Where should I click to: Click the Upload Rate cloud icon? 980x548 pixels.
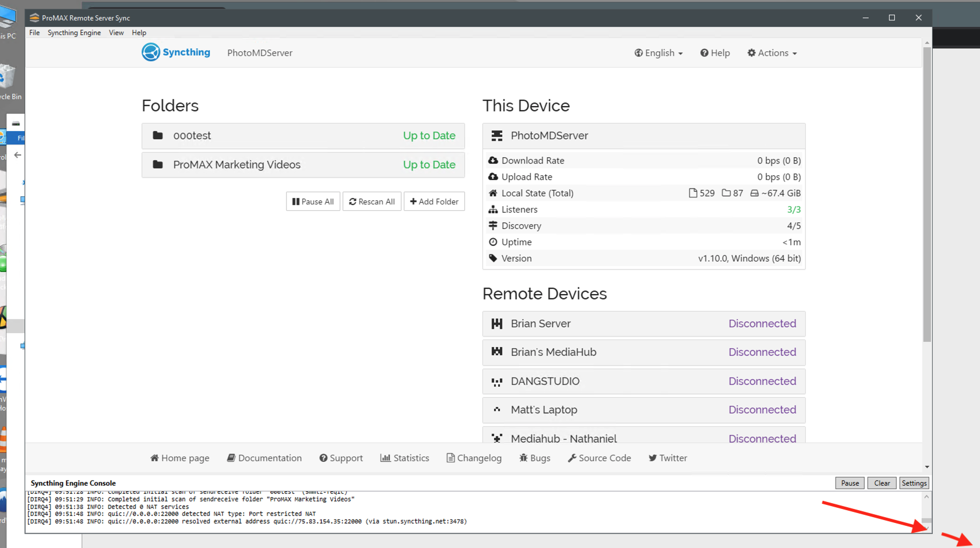click(x=493, y=176)
